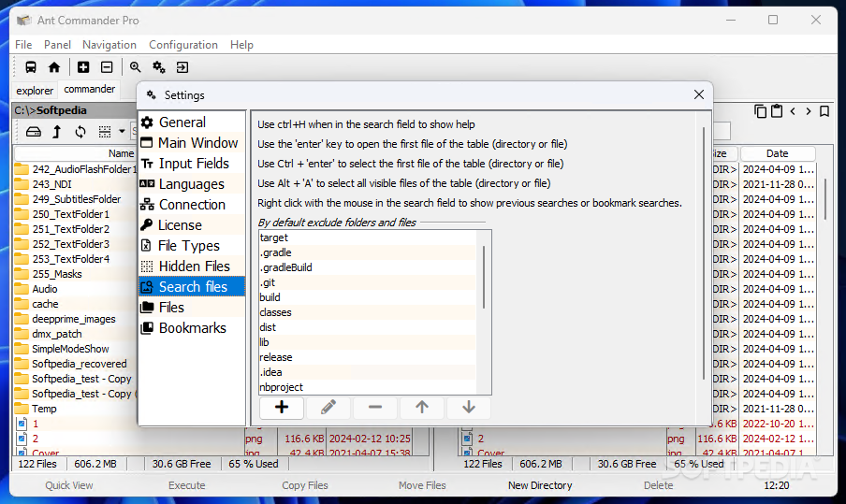The image size is (846, 504).
Task: Add a new exclude entry with plus button
Action: [x=281, y=408]
